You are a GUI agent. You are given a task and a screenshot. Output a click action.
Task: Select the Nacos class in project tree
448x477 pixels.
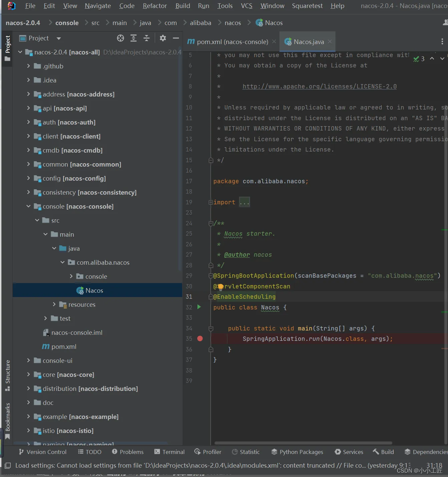pyautogui.click(x=97, y=290)
